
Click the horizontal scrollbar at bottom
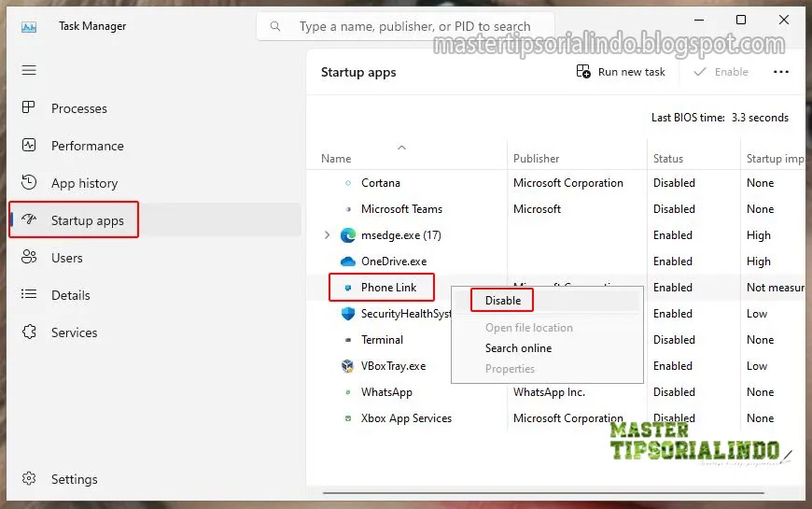pyautogui.click(x=543, y=493)
